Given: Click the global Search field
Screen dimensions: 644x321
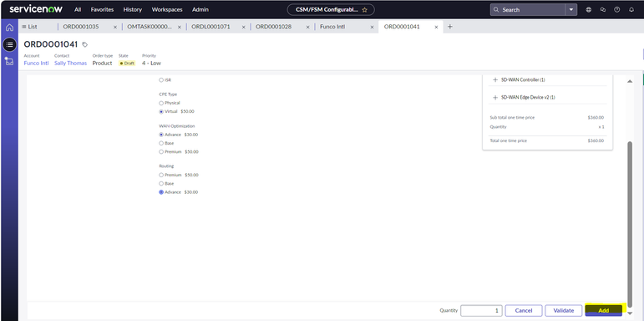Looking at the screenshot, I should coord(528,10).
